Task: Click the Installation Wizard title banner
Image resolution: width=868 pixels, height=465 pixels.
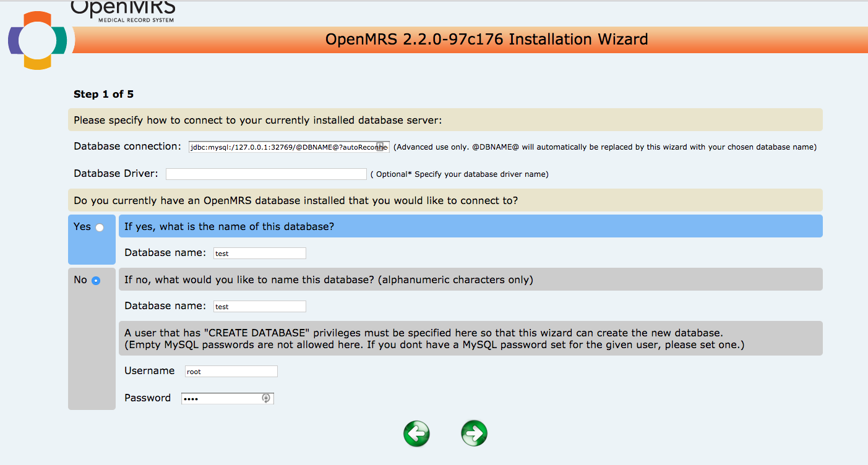Action: click(486, 40)
